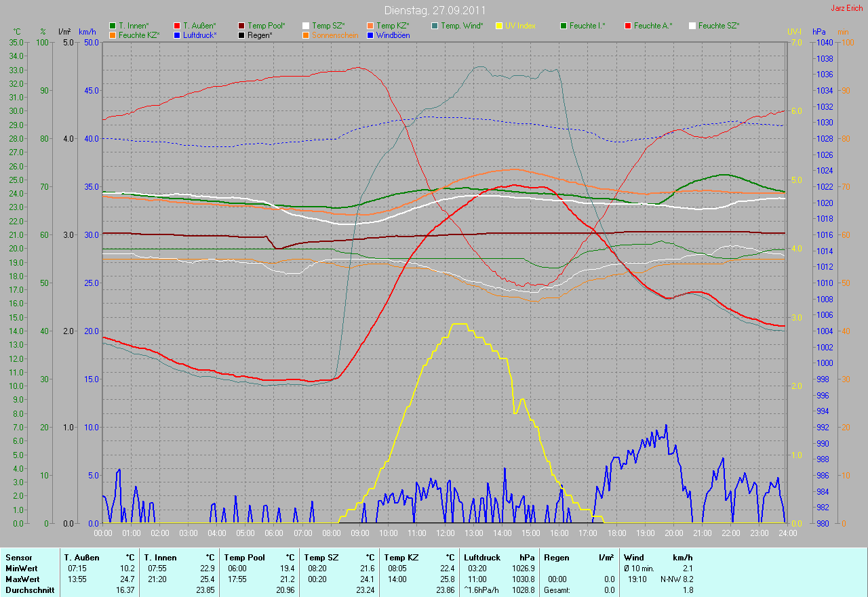Screen dimensions: 868x597
Task: Select the 'Windböen' legend label
Action: click(393, 35)
